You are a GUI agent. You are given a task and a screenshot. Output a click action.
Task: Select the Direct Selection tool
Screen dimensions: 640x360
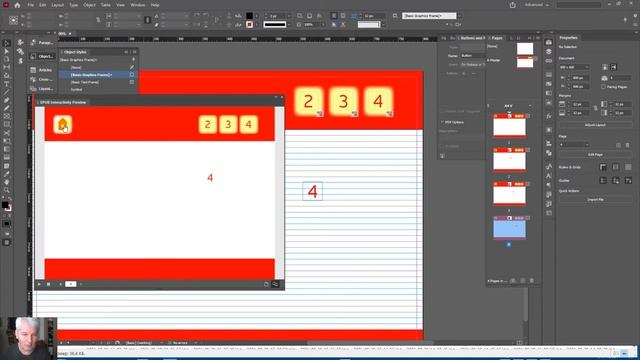[x=6, y=51]
